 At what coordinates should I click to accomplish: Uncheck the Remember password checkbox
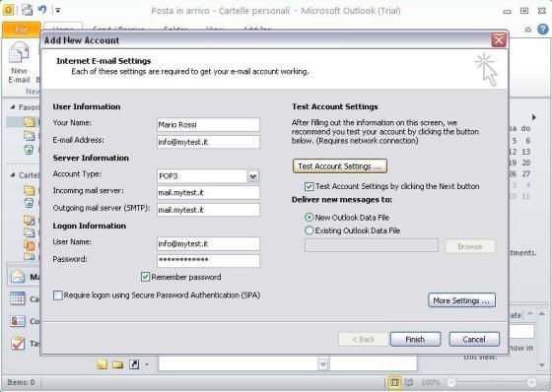(x=146, y=277)
